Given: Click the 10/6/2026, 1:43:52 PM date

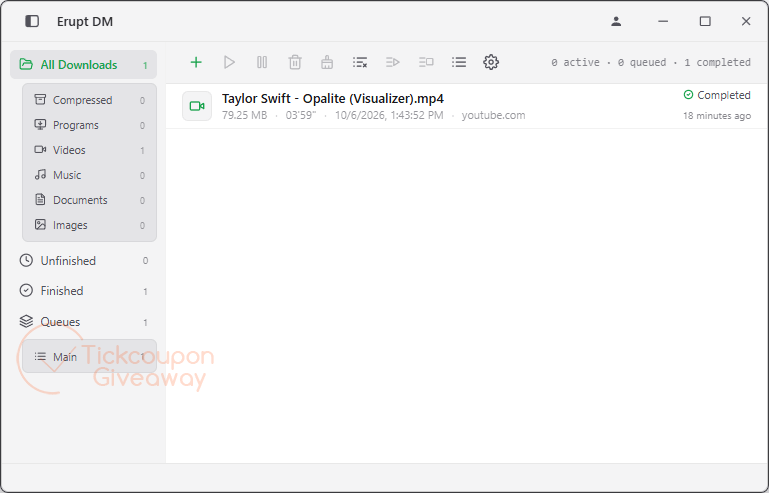Looking at the screenshot, I should [x=389, y=115].
